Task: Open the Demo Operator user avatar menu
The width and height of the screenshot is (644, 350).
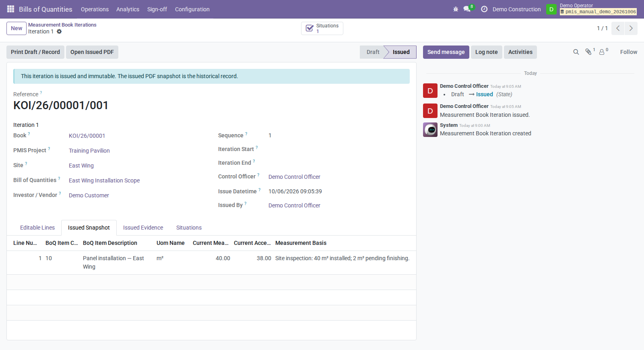Action: point(551,9)
